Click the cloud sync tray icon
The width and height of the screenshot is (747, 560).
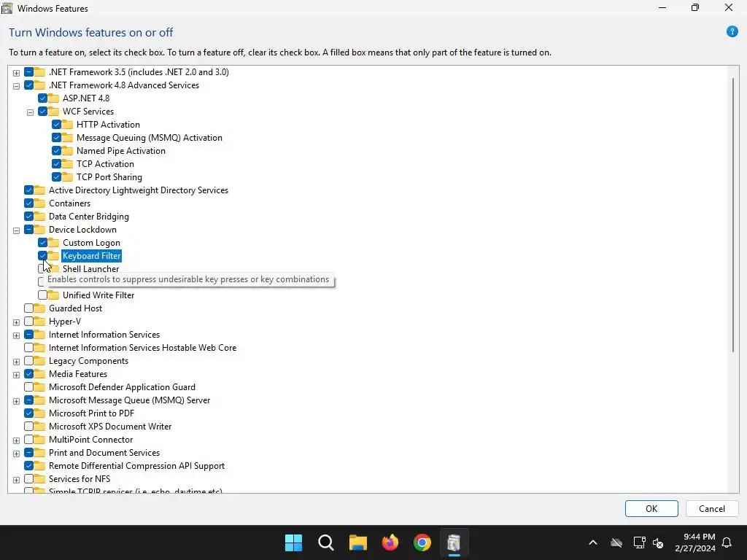(616, 542)
